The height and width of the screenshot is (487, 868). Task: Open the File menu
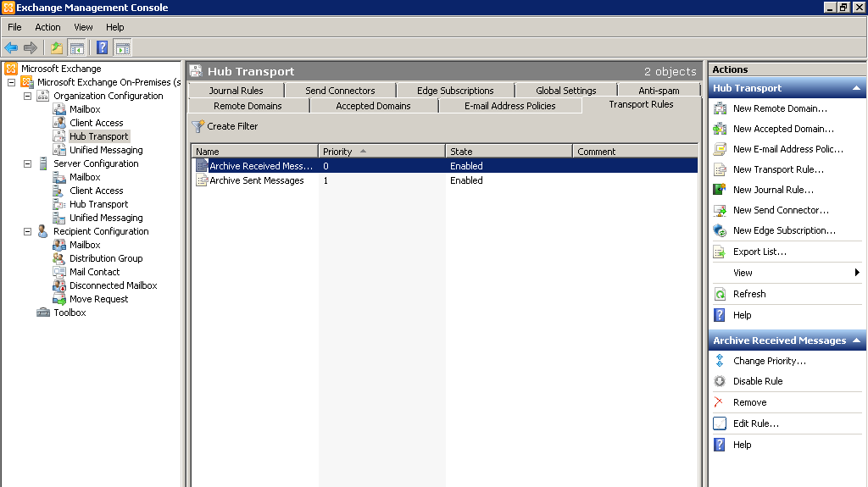pyautogui.click(x=14, y=27)
